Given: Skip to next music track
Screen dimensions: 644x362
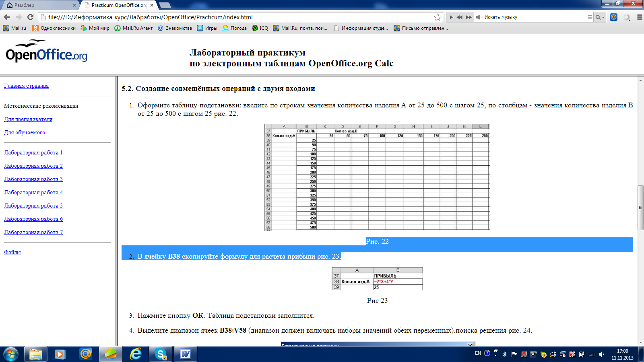Looking at the screenshot, I should coord(469,17).
